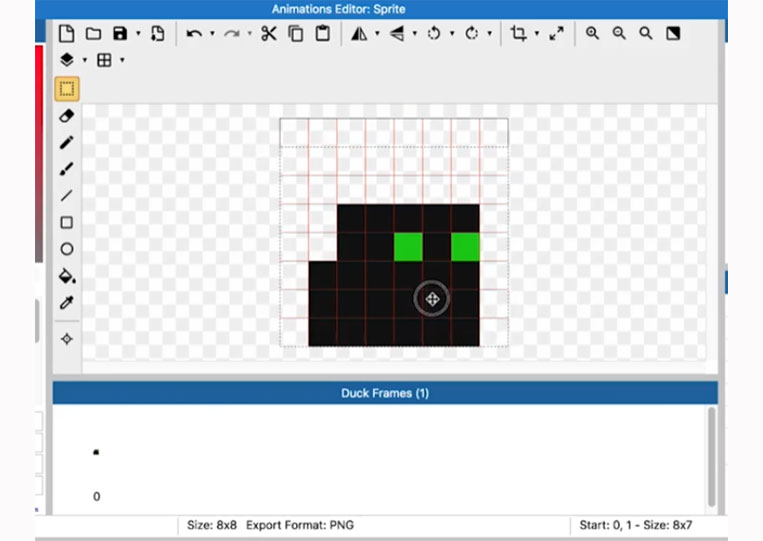Zoom out with the minus magnifier

click(619, 34)
